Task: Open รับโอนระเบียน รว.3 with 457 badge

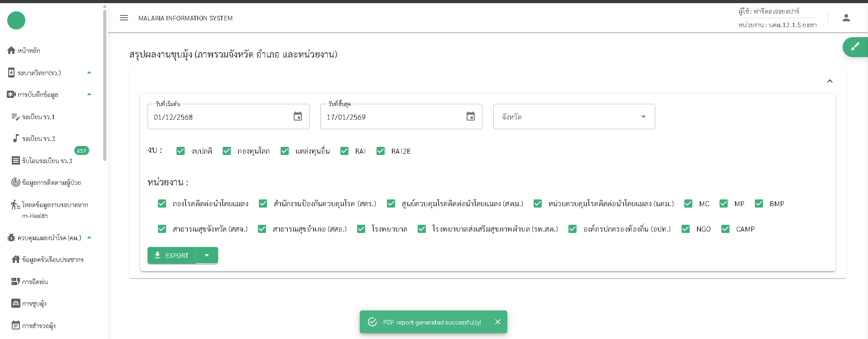Action: click(x=47, y=161)
